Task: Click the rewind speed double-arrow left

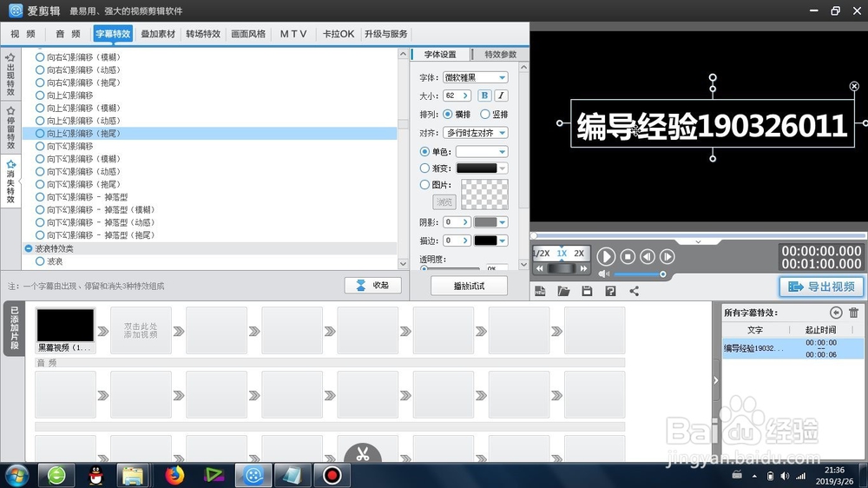Action: coord(539,268)
